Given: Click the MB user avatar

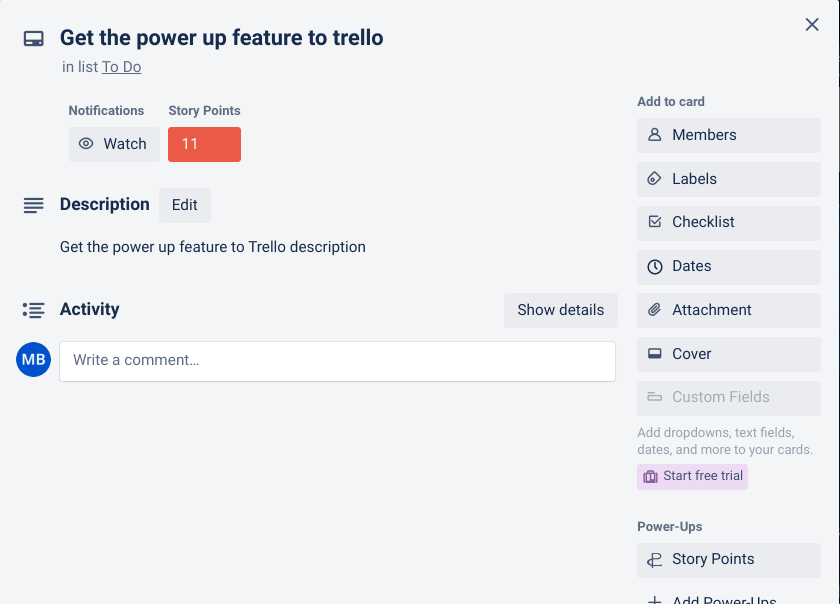Looking at the screenshot, I should tap(34, 360).
